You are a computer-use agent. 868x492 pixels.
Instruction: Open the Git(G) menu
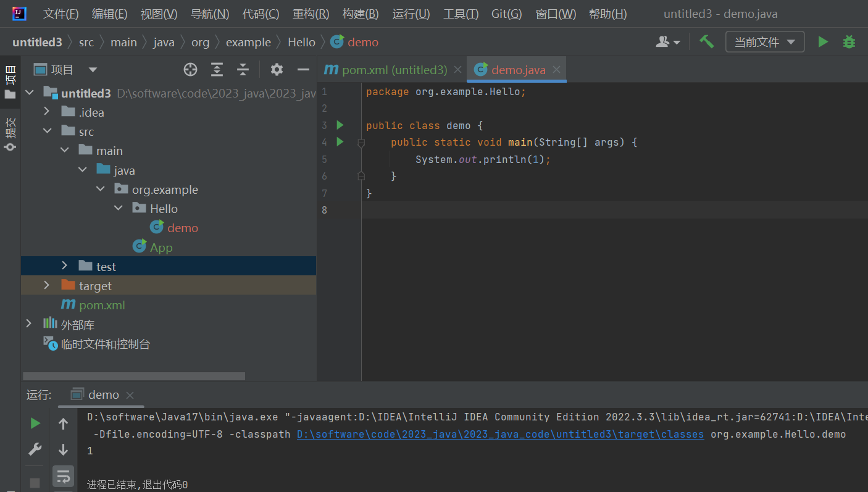[506, 14]
